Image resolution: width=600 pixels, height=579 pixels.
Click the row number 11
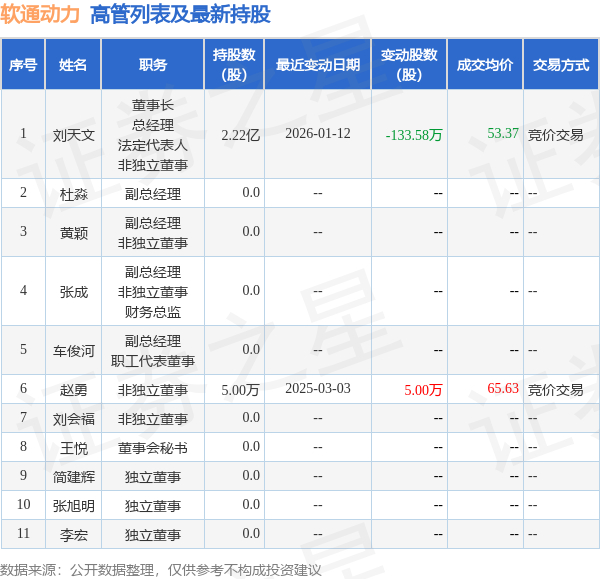(23, 533)
